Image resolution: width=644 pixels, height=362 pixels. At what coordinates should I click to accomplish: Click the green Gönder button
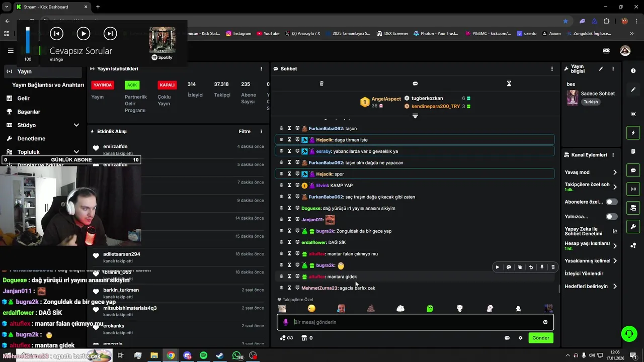(541, 338)
